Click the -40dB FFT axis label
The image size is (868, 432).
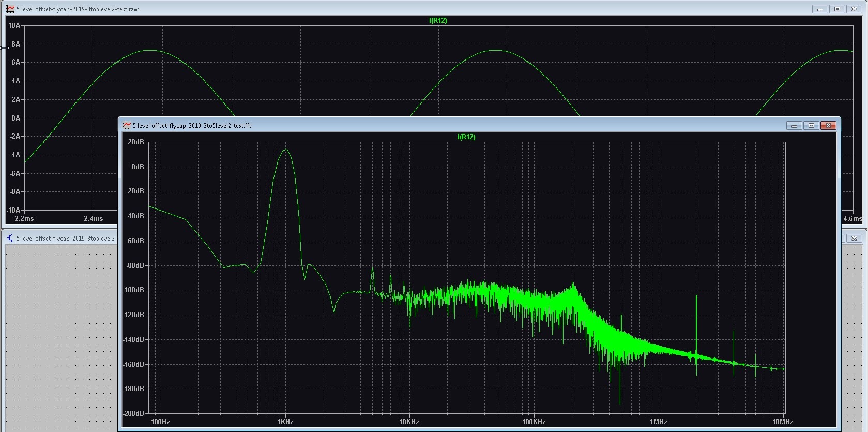click(x=135, y=216)
